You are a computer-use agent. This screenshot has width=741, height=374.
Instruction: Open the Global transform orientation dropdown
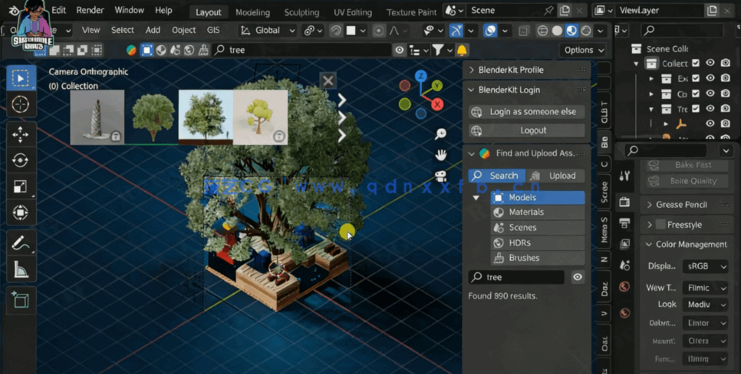tap(268, 31)
